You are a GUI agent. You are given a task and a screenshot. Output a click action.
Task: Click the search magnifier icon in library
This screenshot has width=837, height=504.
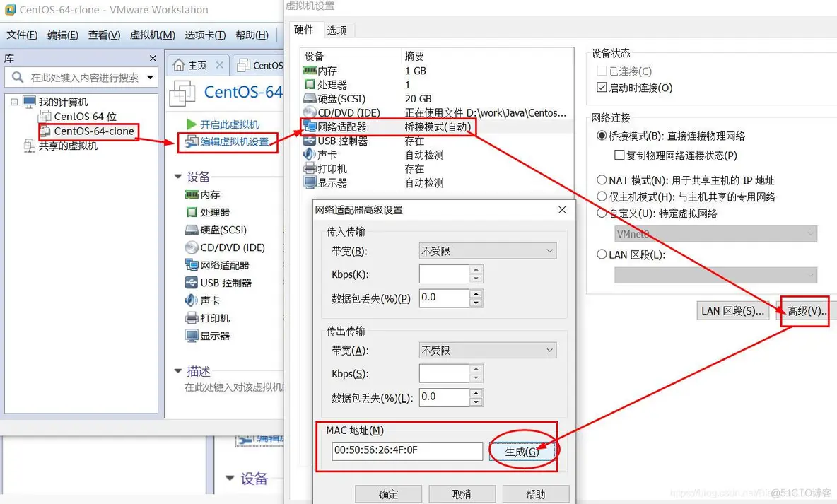18,78
